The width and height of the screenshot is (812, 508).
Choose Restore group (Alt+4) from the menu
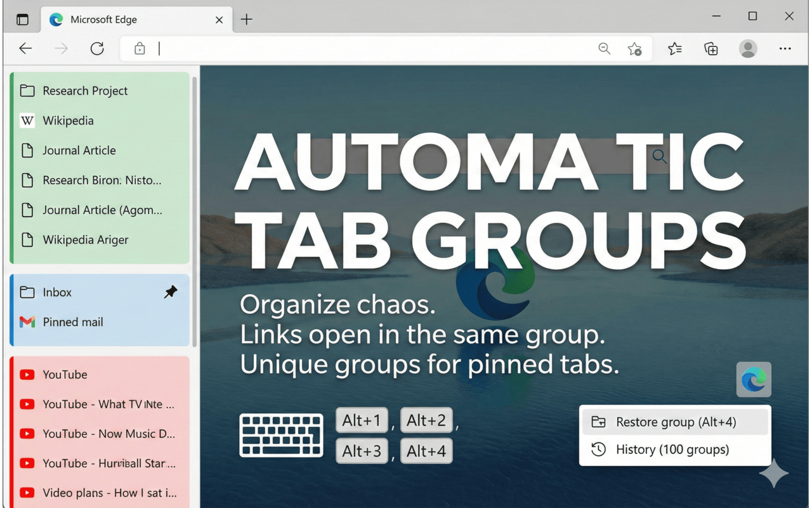(x=675, y=422)
